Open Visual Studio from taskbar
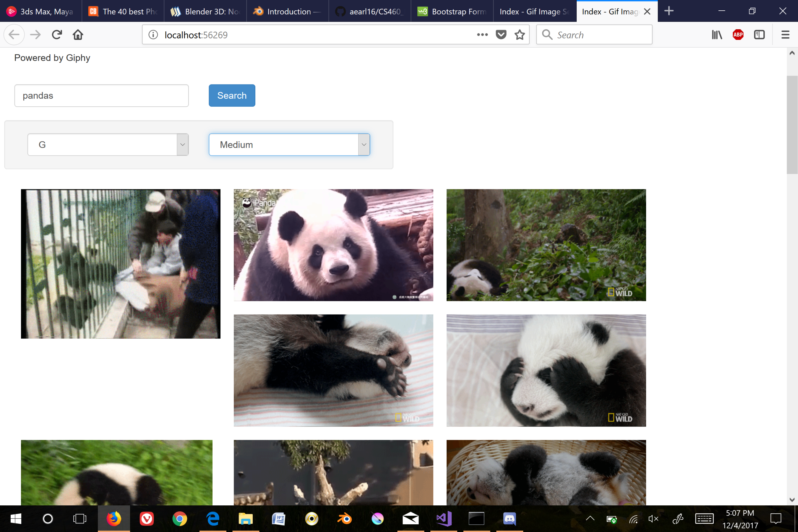 pyautogui.click(x=443, y=518)
